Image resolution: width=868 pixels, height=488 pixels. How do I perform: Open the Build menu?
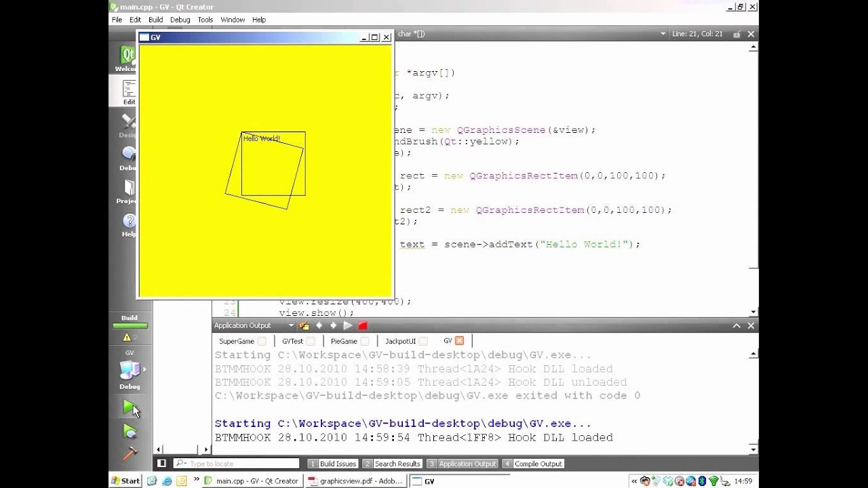[x=156, y=20]
